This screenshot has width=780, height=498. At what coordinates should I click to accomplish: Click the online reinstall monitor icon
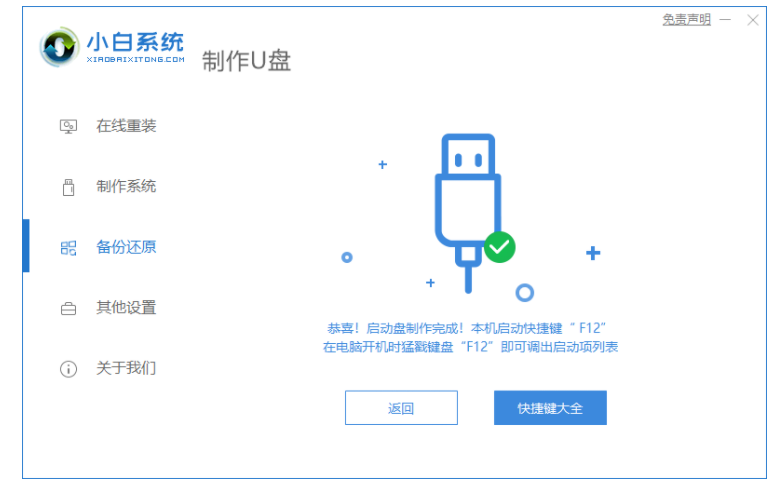[68, 126]
